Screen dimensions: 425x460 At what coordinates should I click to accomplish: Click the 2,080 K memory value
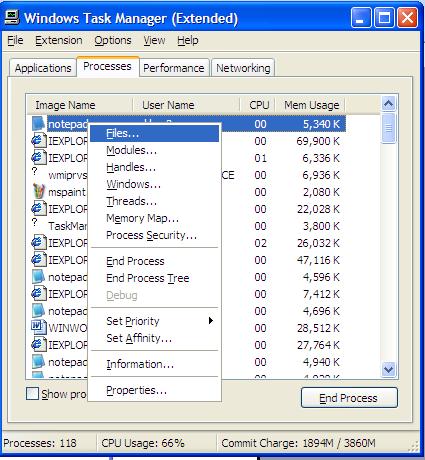tap(321, 192)
